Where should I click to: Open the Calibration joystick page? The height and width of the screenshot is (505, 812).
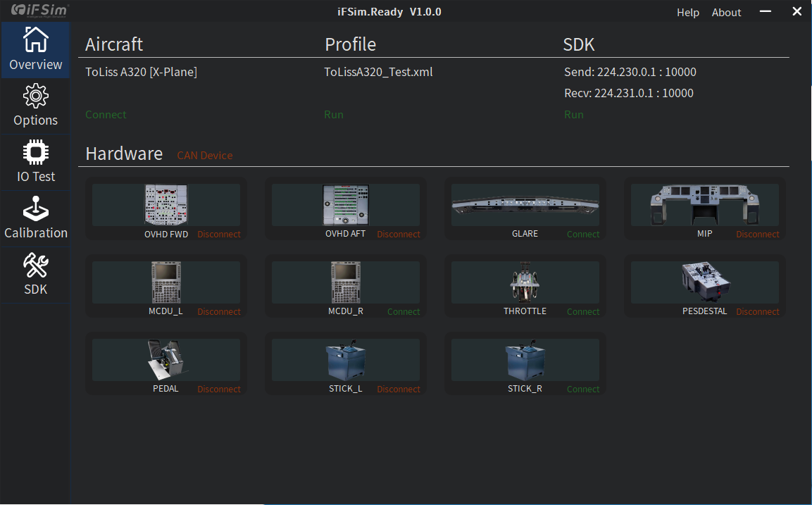[35, 218]
